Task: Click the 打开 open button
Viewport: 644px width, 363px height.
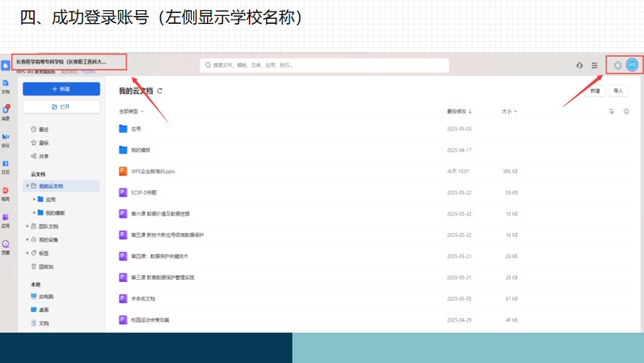Action: point(62,107)
